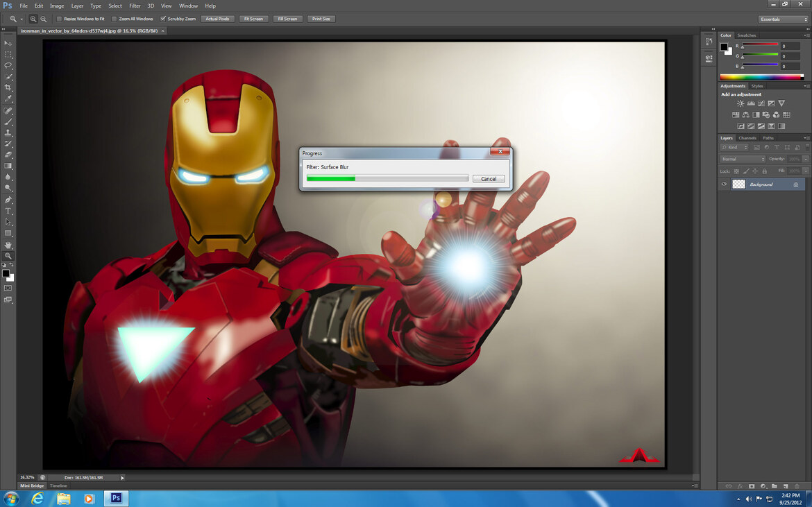Open the Layer menu
Image resolution: width=812 pixels, height=507 pixels.
pos(77,6)
